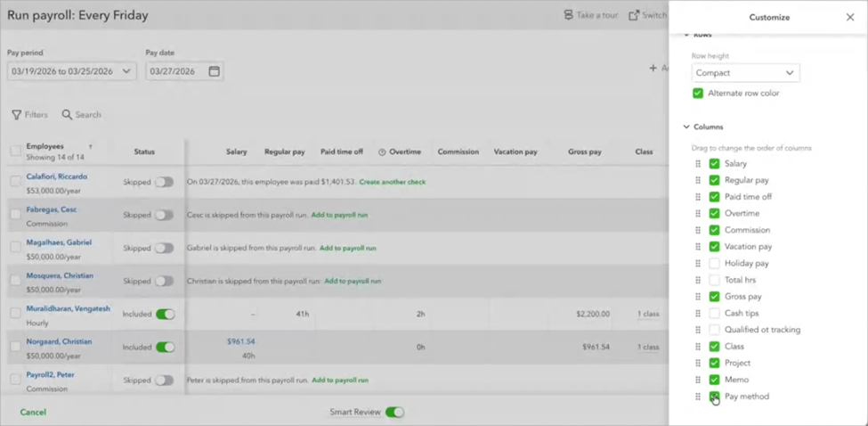Click the Overtime column clock icon
The image size is (868, 426).
(x=382, y=152)
